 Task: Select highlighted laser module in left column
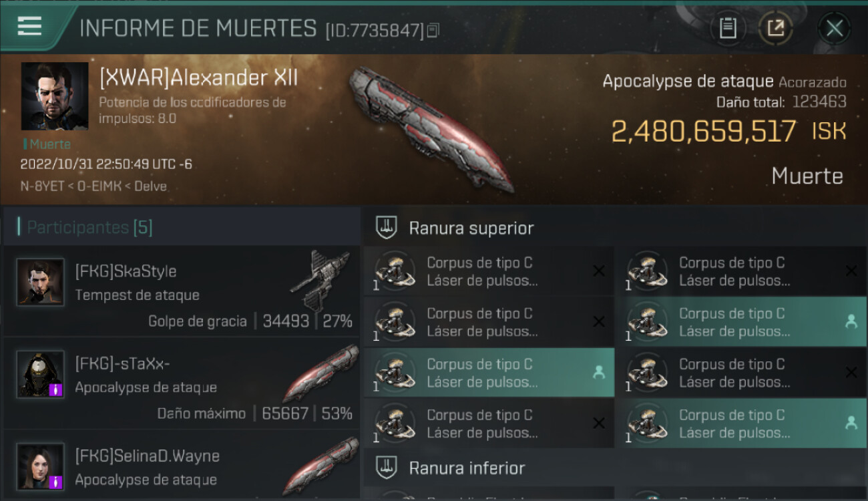(x=489, y=373)
